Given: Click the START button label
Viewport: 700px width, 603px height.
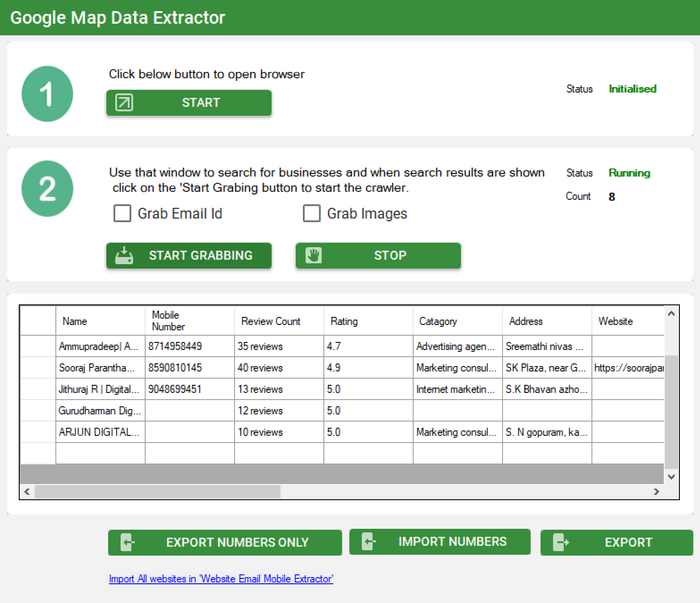Looking at the screenshot, I should point(201,102).
